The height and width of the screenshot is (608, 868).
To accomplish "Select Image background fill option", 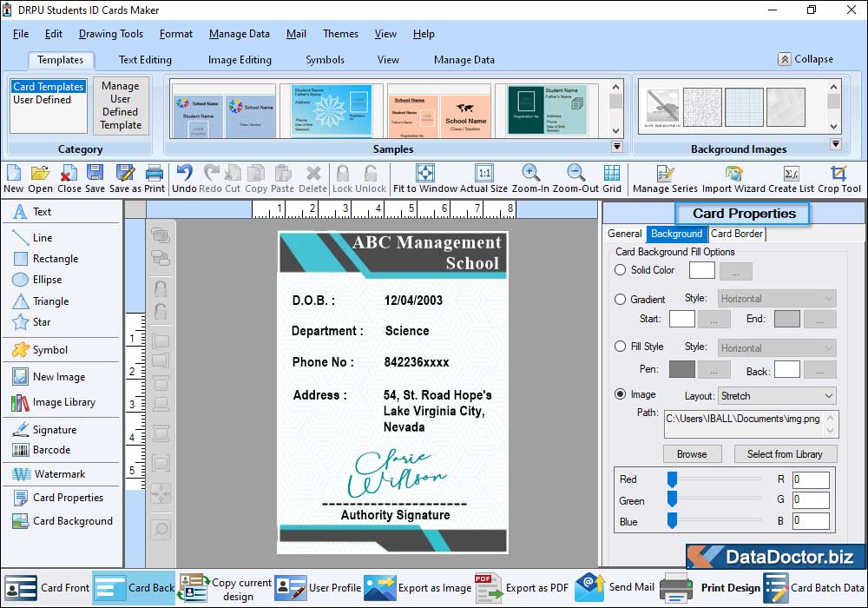I will (x=620, y=394).
